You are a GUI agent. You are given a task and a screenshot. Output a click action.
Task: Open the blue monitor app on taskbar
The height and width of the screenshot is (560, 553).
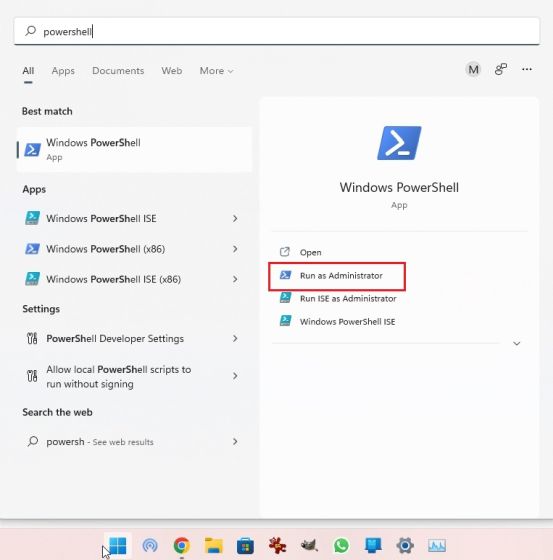[x=373, y=546]
